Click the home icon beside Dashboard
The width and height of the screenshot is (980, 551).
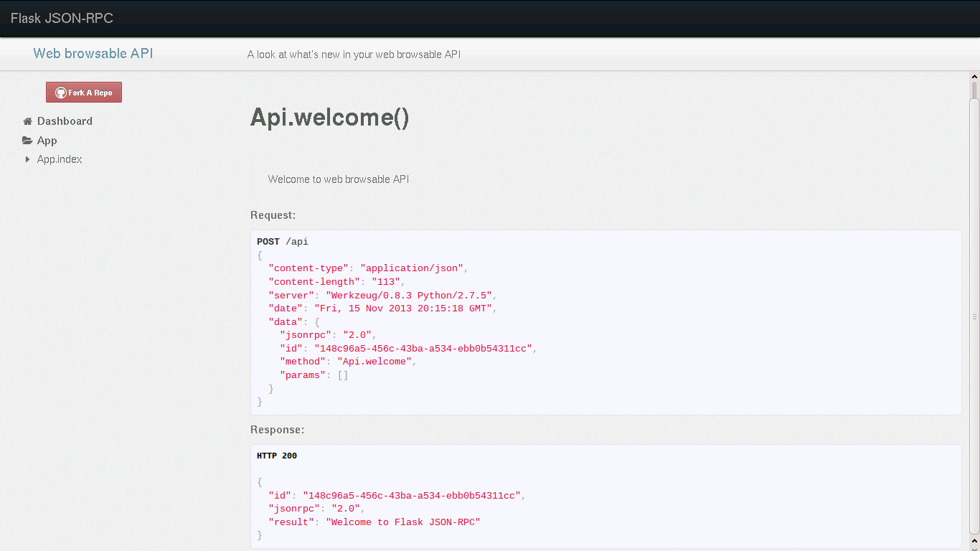pos(27,121)
